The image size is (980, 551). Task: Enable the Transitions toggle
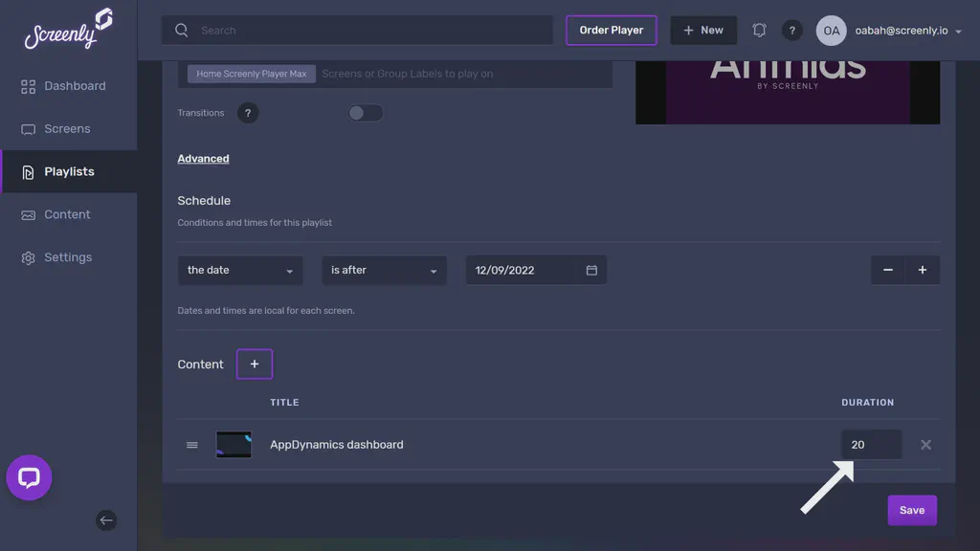click(x=365, y=112)
